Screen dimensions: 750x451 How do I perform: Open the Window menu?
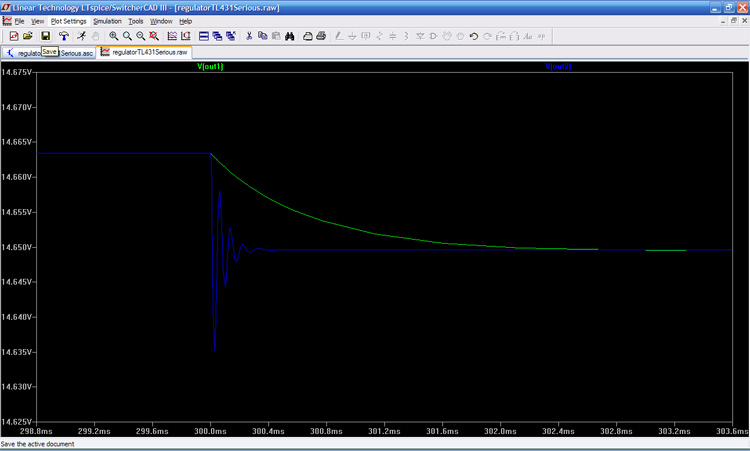tap(161, 21)
